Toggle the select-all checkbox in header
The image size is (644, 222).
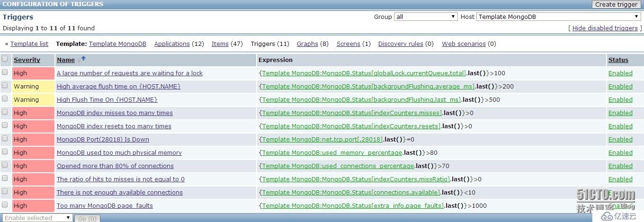[x=5, y=59]
